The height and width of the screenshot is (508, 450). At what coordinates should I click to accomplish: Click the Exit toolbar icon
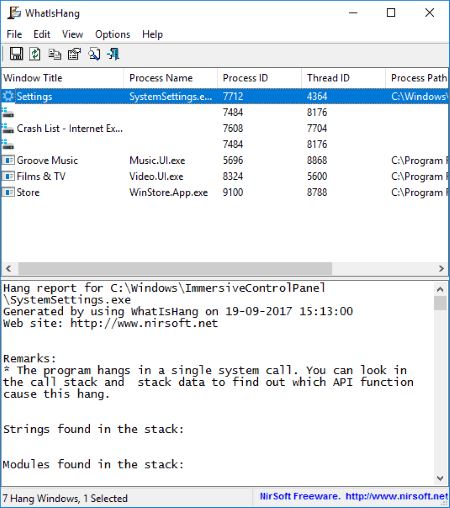tap(113, 54)
